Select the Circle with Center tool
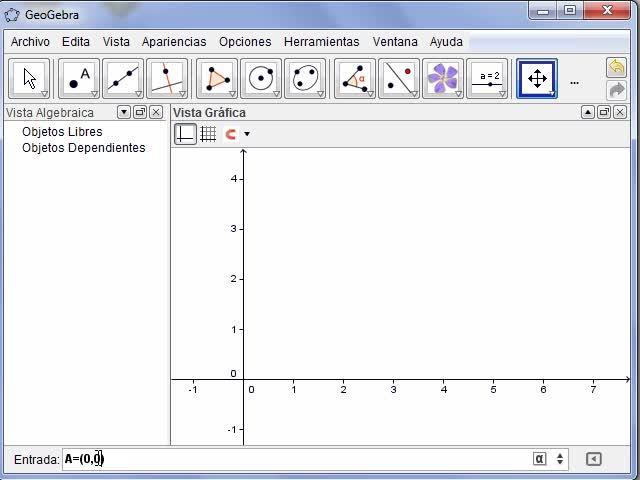Image resolution: width=640 pixels, height=480 pixels. click(261, 79)
